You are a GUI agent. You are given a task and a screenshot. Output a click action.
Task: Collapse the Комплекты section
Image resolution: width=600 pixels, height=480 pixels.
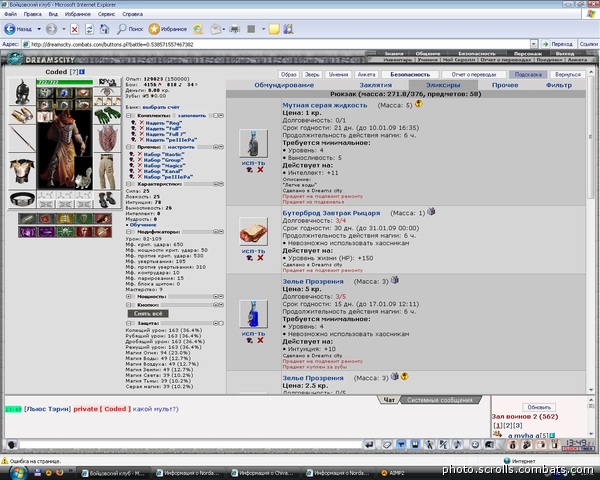tap(129, 115)
